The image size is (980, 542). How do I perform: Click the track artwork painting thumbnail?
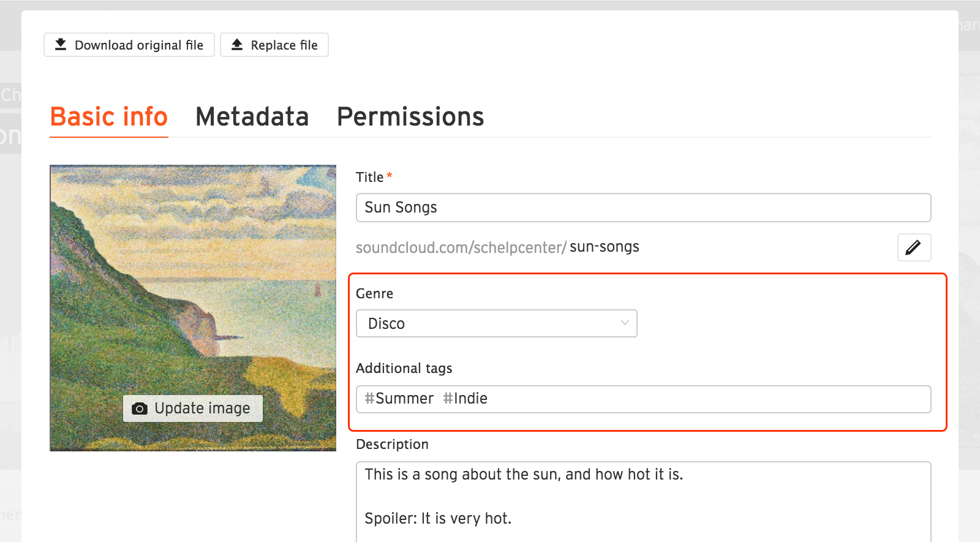[192, 276]
